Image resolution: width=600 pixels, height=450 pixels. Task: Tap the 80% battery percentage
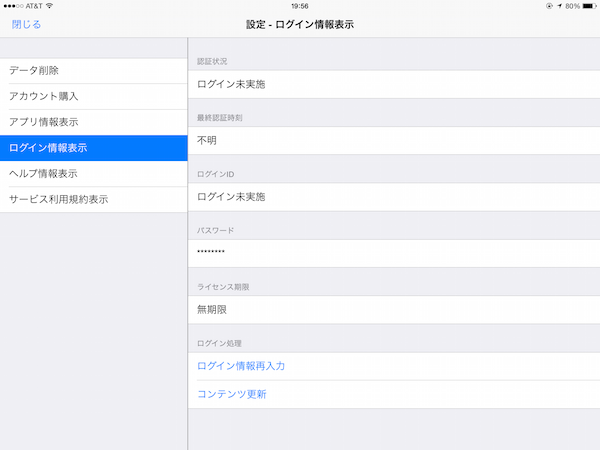coord(572,6)
